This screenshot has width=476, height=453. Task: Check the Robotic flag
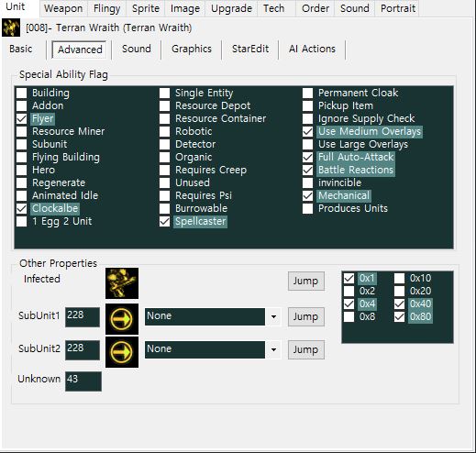tap(165, 131)
